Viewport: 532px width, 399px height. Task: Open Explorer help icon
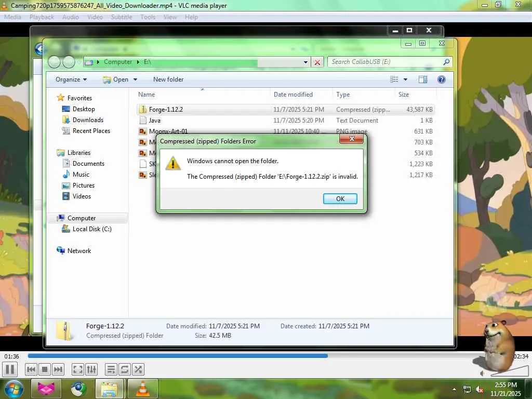(x=442, y=79)
